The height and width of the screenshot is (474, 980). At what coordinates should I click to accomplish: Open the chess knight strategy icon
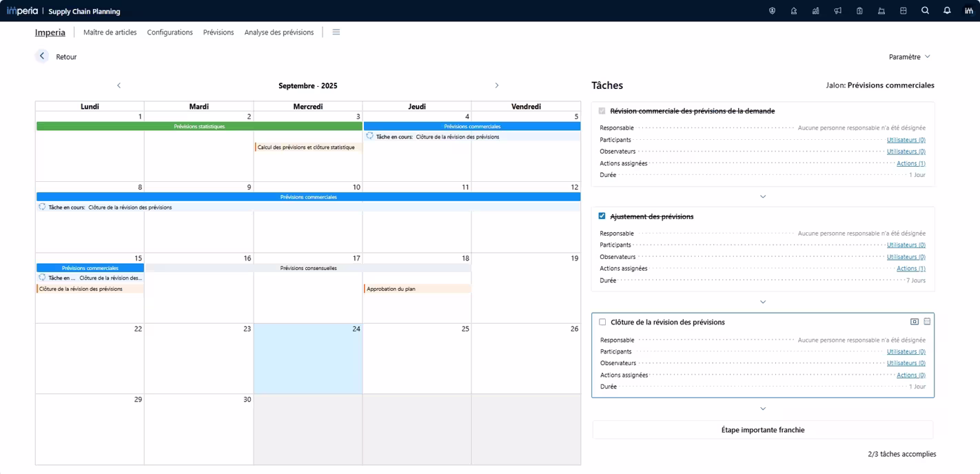point(794,11)
